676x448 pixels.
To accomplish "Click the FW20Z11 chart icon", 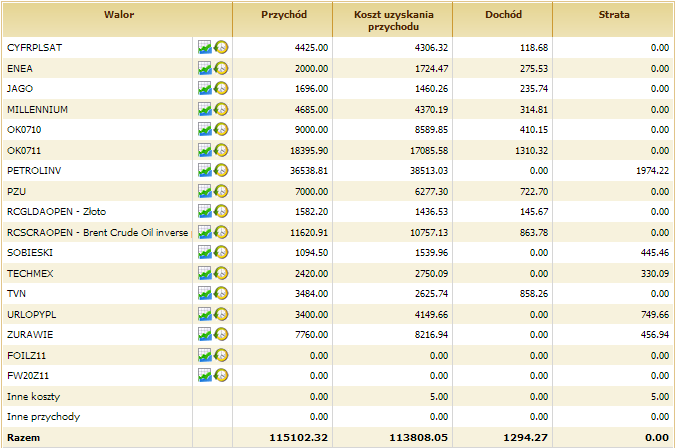I will point(205,375).
